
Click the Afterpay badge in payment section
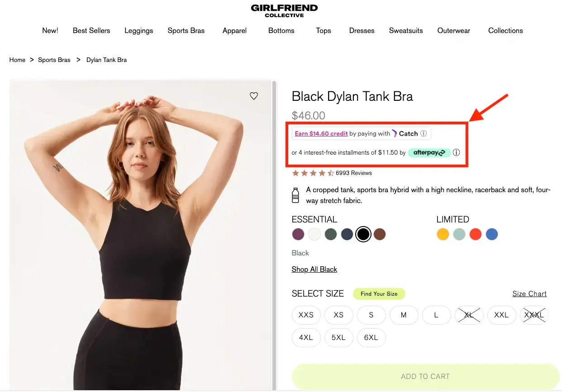coord(429,152)
